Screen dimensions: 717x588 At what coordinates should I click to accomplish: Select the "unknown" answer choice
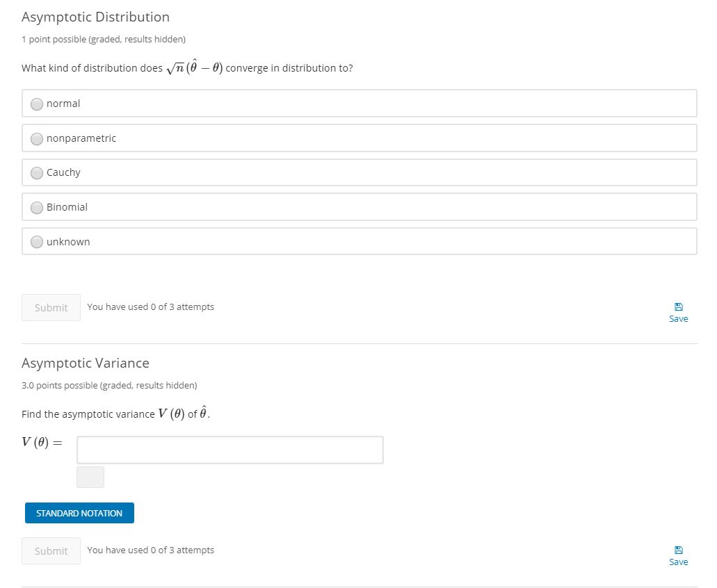[37, 241]
